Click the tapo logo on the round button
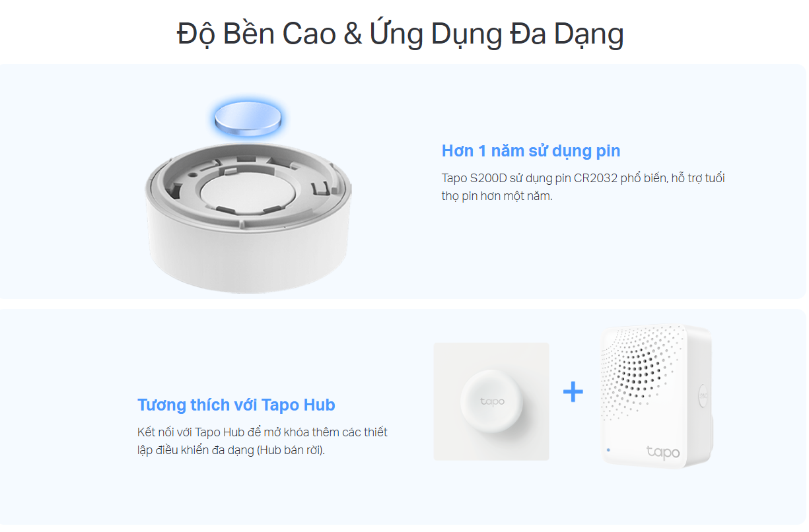This screenshot has width=809, height=532. pos(491,401)
